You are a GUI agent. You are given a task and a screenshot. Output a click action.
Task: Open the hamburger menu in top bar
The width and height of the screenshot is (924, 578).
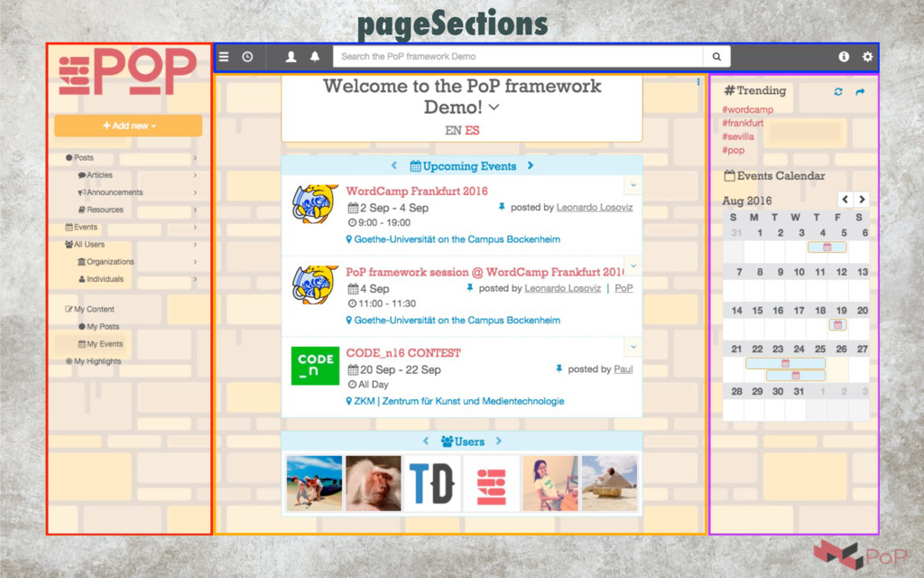pos(224,57)
